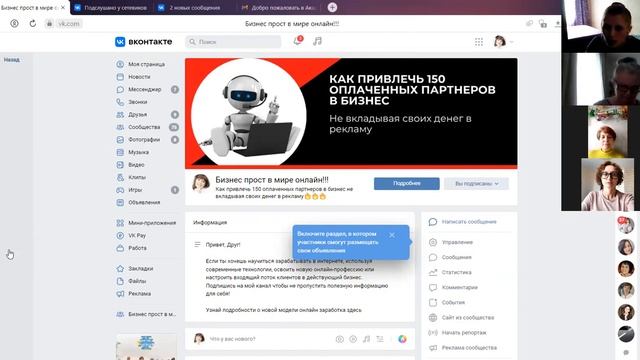Reload the page

(33, 24)
